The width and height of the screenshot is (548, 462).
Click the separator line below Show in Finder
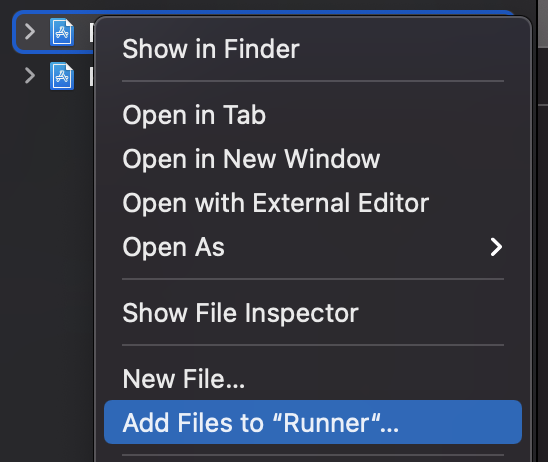[313, 81]
